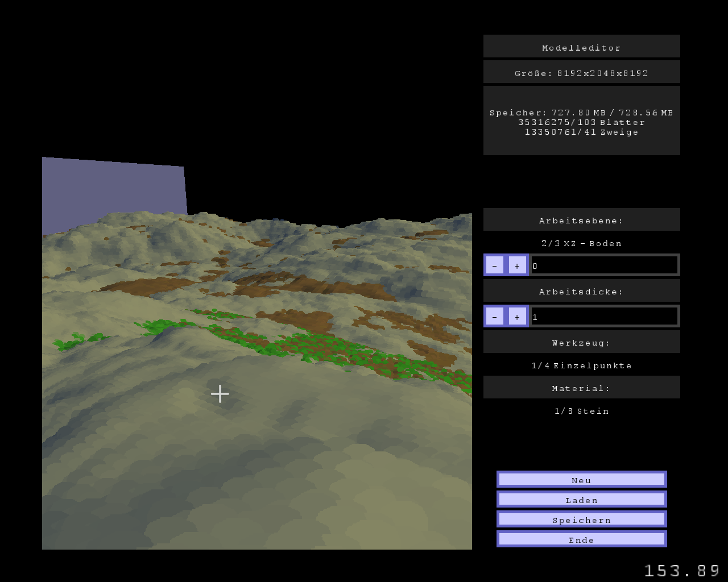Cycle the working plane '2/3 XZ - Boden'
The height and width of the screenshot is (582, 728).
[x=581, y=243]
